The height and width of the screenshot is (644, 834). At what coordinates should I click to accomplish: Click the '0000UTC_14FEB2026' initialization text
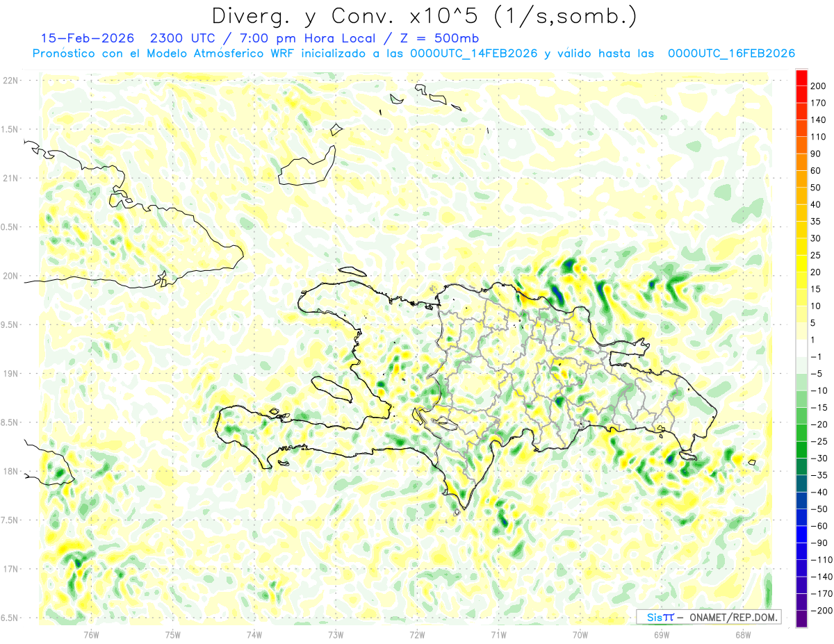473,53
